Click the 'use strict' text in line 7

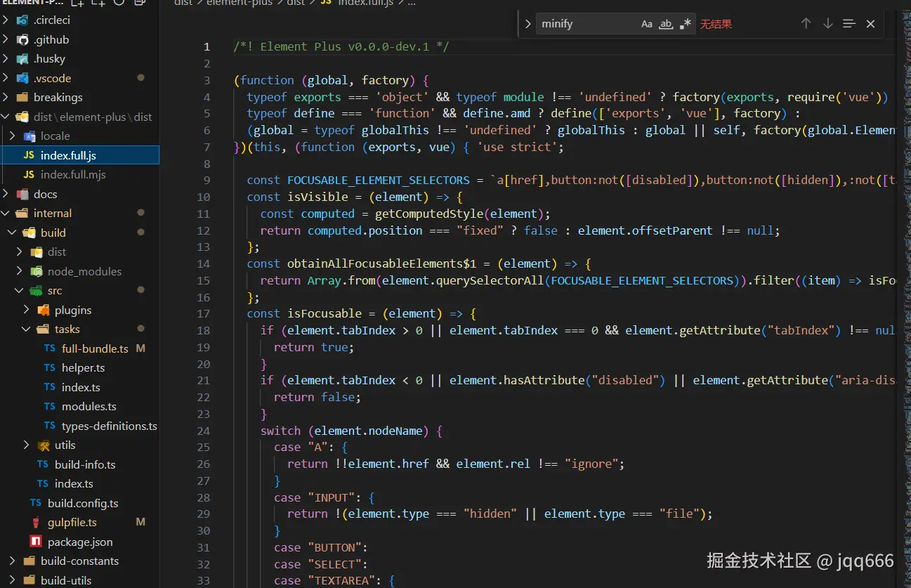(517, 148)
